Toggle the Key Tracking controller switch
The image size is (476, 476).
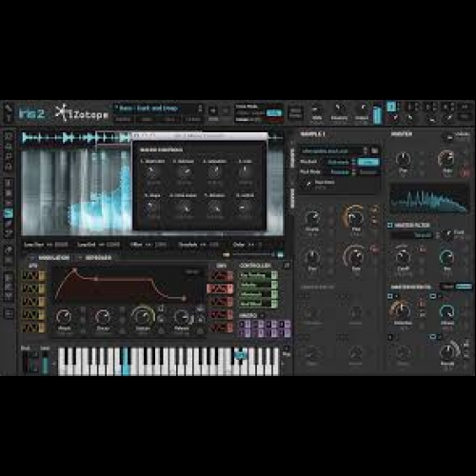click(274, 275)
